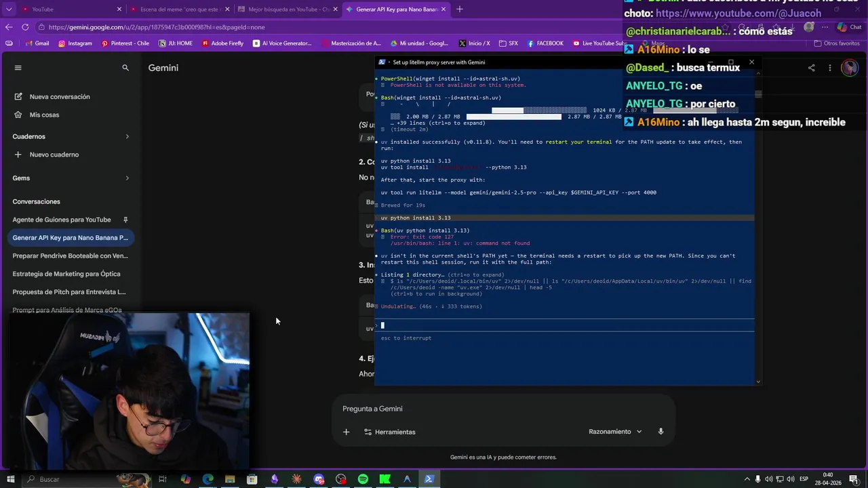
Task: Reload the page with the refresh icon
Action: click(25, 27)
